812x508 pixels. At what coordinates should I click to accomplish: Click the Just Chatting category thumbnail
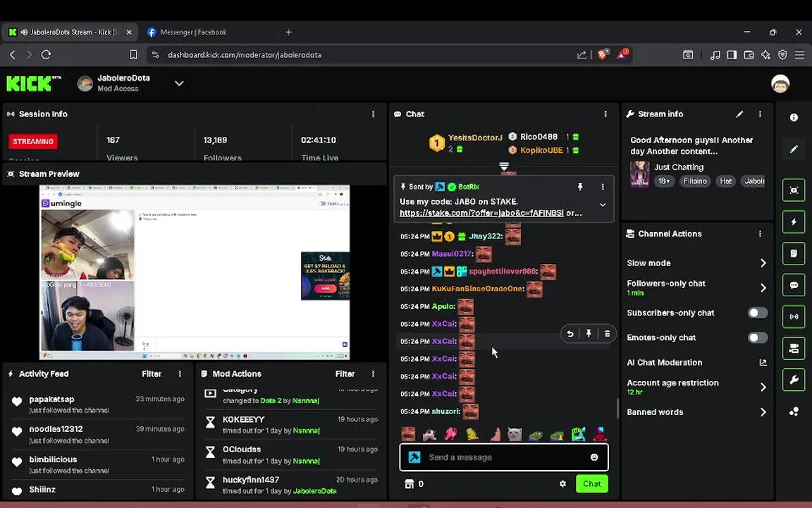click(x=639, y=174)
